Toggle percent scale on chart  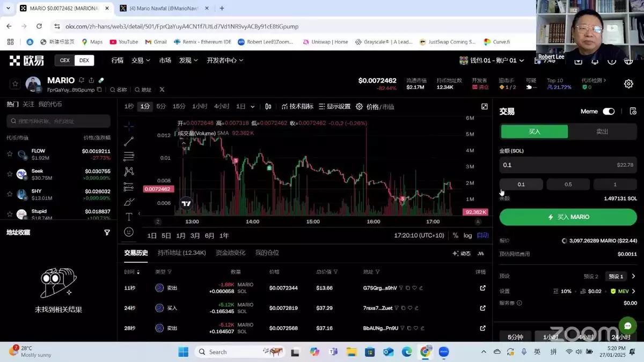[x=455, y=235]
